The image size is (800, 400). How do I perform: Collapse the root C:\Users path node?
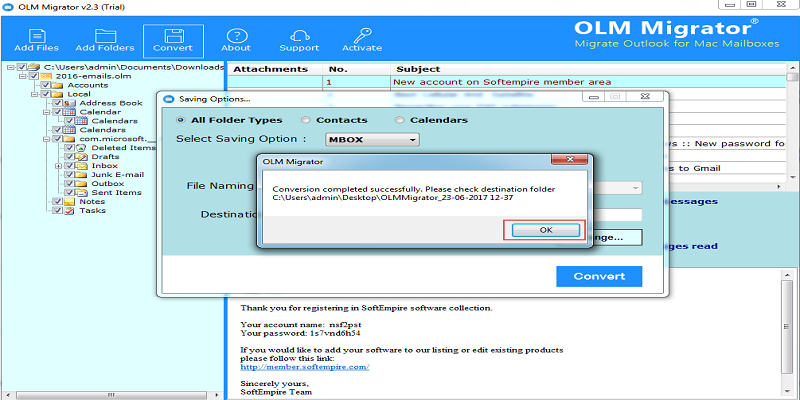(x=11, y=67)
